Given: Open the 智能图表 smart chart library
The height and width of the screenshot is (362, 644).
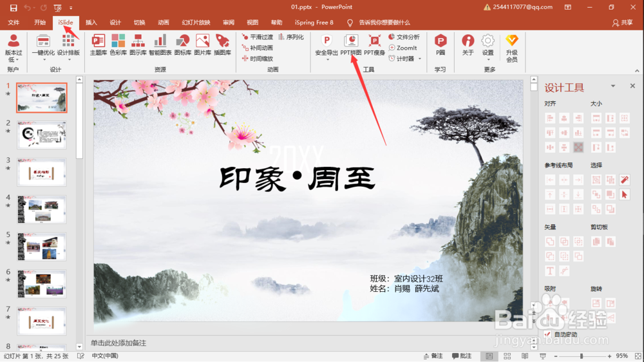Looking at the screenshot, I should pos(160,44).
